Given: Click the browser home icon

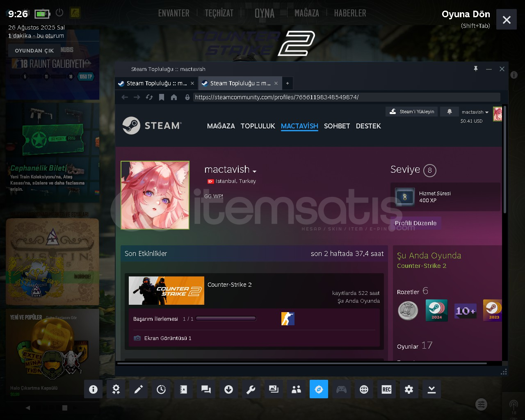Looking at the screenshot, I should pyautogui.click(x=174, y=97).
